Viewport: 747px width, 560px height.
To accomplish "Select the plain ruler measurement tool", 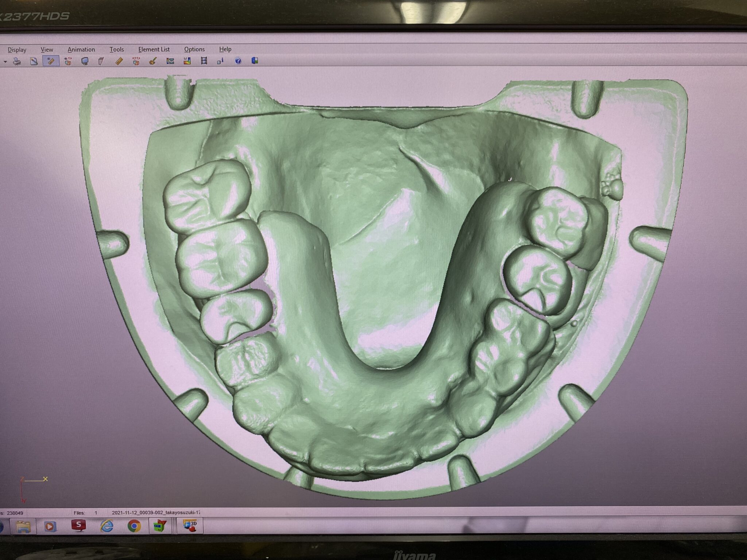I will [119, 61].
